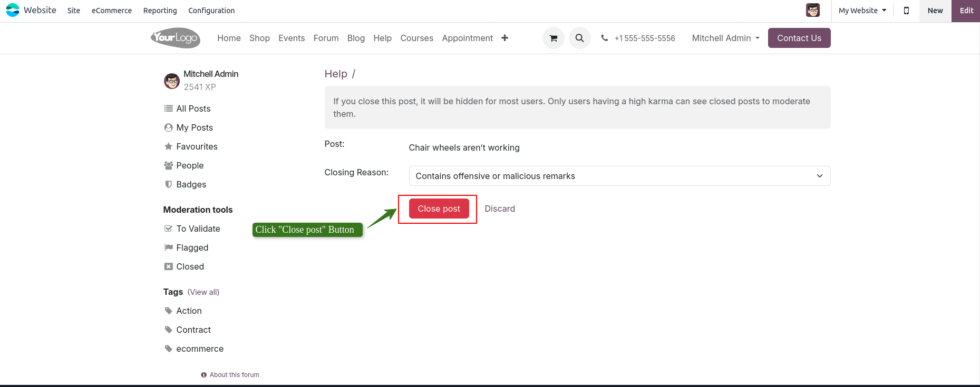Select the ecommerce tag

tap(199, 349)
